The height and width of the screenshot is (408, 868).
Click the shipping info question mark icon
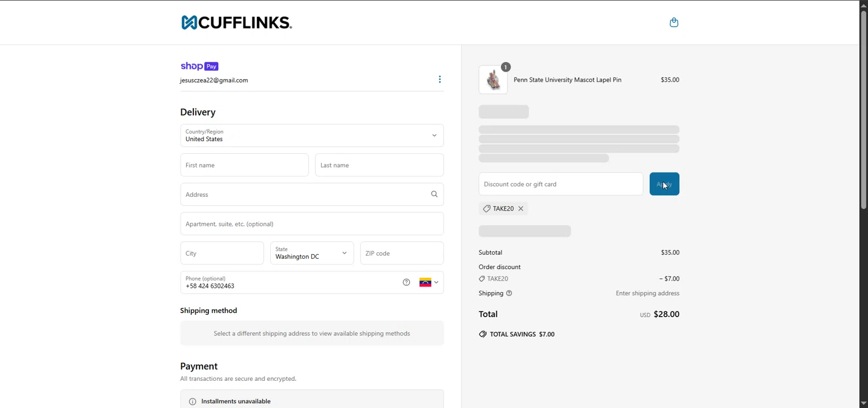(509, 293)
